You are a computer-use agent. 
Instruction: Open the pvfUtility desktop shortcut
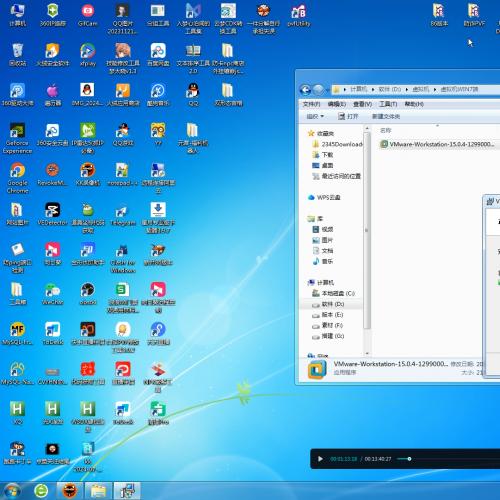(299, 15)
